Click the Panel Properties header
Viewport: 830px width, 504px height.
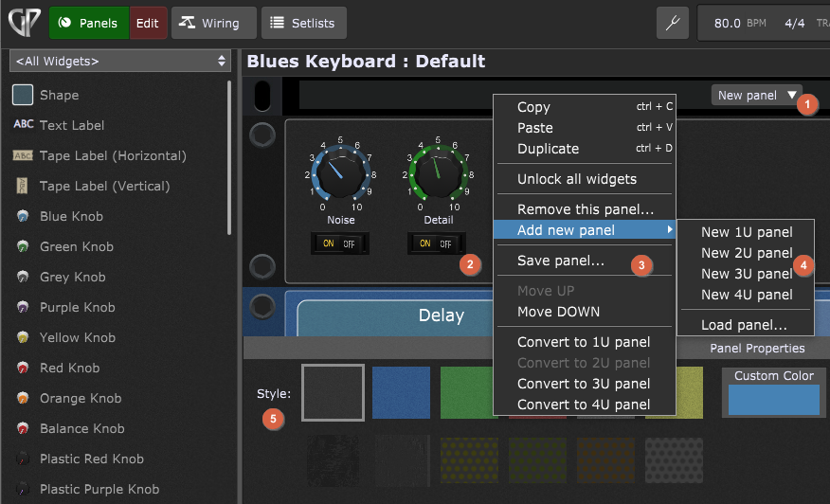757,348
